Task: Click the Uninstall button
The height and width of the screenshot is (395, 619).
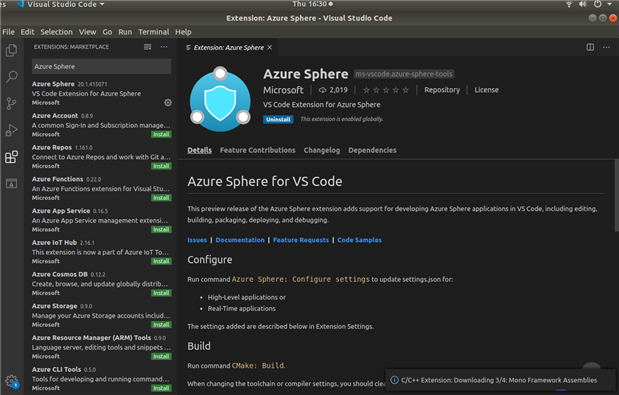Action: [x=278, y=120]
